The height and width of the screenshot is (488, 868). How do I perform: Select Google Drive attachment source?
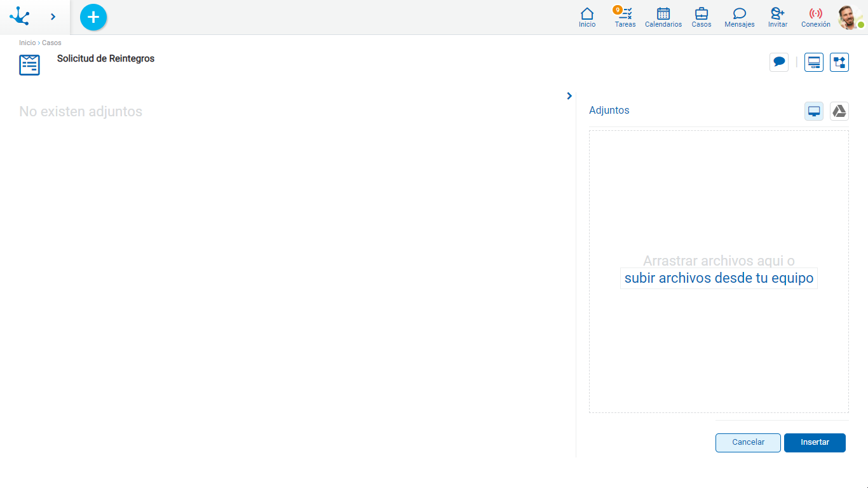(x=839, y=111)
